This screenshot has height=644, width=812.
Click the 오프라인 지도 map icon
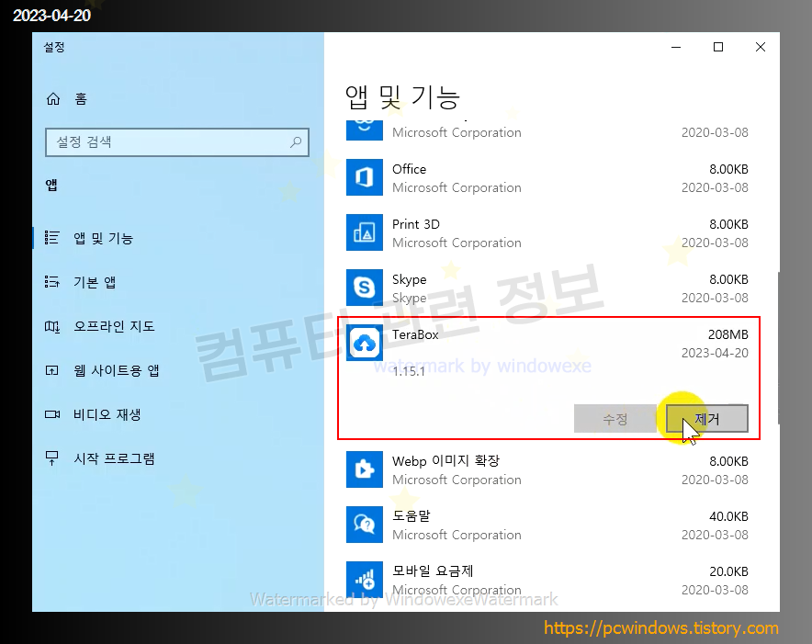pos(51,326)
